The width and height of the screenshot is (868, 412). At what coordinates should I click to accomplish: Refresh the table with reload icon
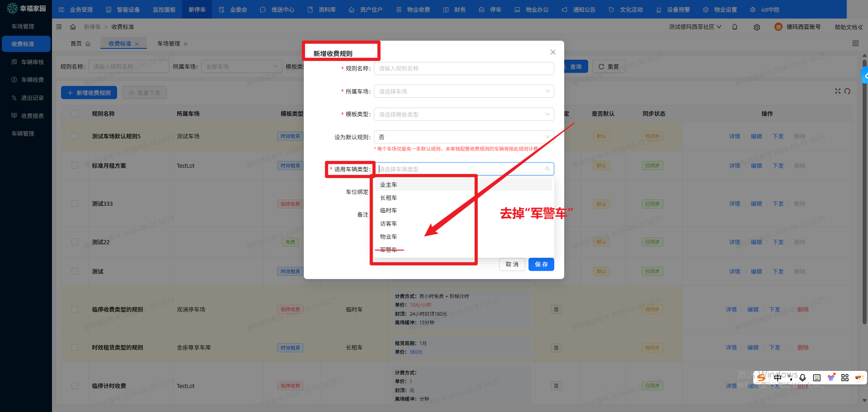(848, 91)
